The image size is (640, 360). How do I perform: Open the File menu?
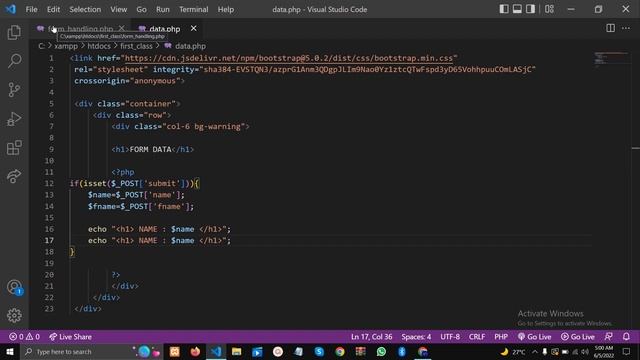point(31,9)
